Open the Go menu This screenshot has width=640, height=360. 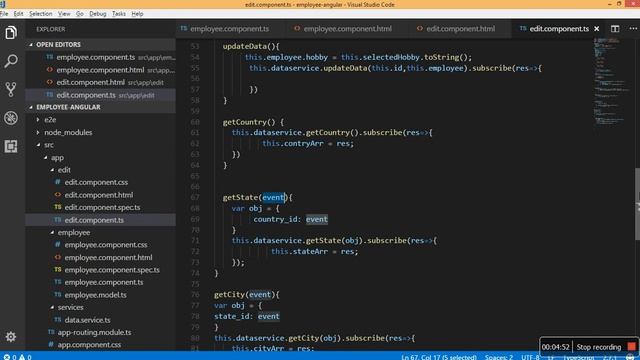pyautogui.click(x=80, y=14)
